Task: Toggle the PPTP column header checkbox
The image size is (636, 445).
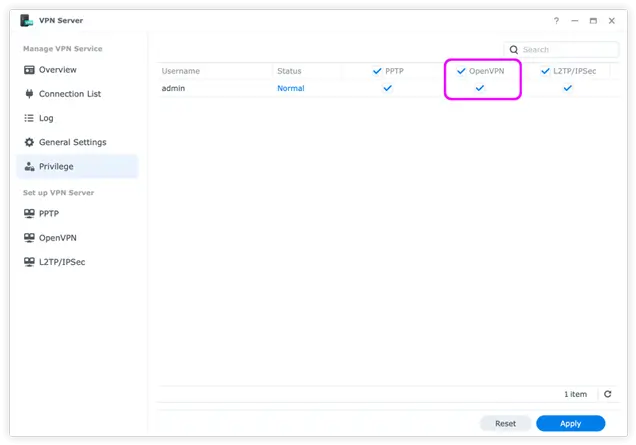Action: tap(377, 71)
